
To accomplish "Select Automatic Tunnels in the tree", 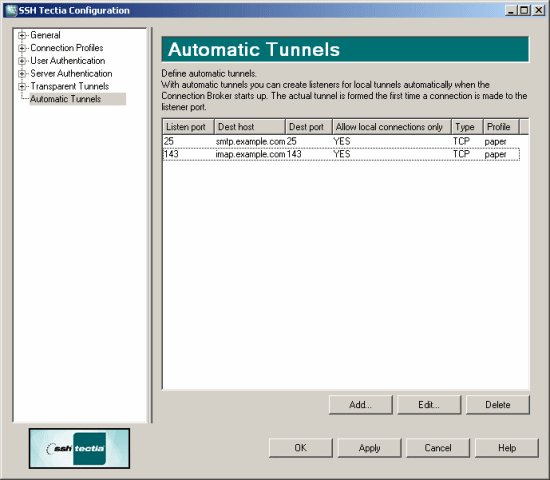I will (x=78, y=99).
